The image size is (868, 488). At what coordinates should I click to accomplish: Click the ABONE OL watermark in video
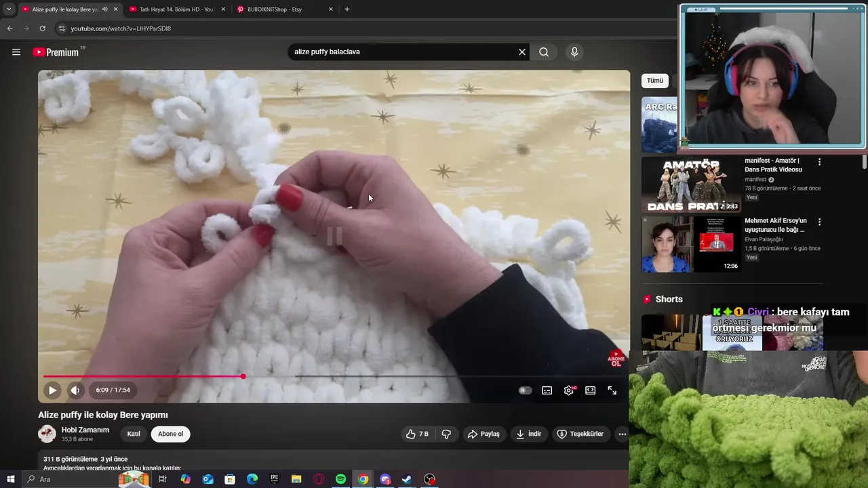(x=616, y=359)
